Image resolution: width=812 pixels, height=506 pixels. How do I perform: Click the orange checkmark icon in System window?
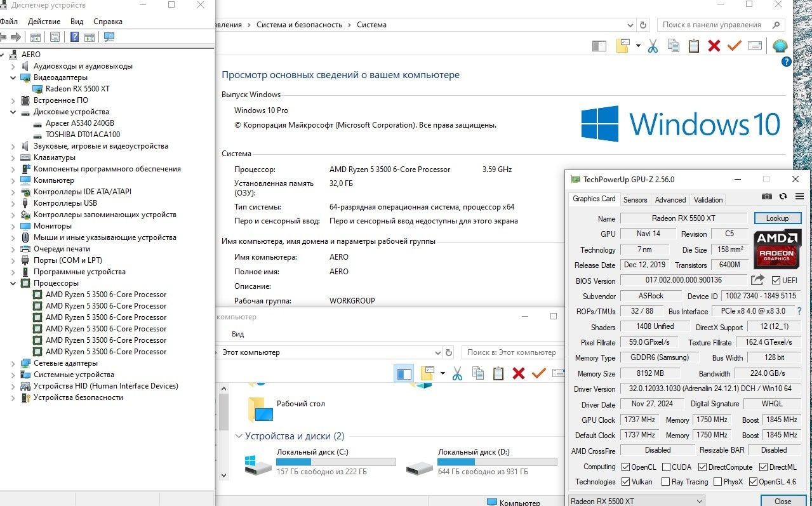point(735,46)
